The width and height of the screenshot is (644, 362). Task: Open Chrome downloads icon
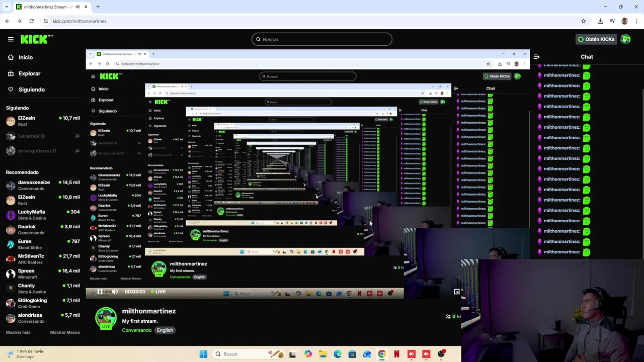600,21
